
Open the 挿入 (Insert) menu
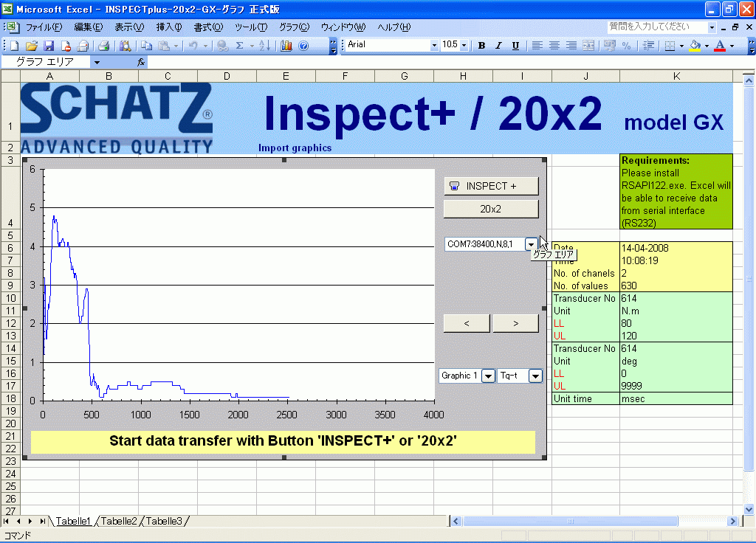(169, 27)
